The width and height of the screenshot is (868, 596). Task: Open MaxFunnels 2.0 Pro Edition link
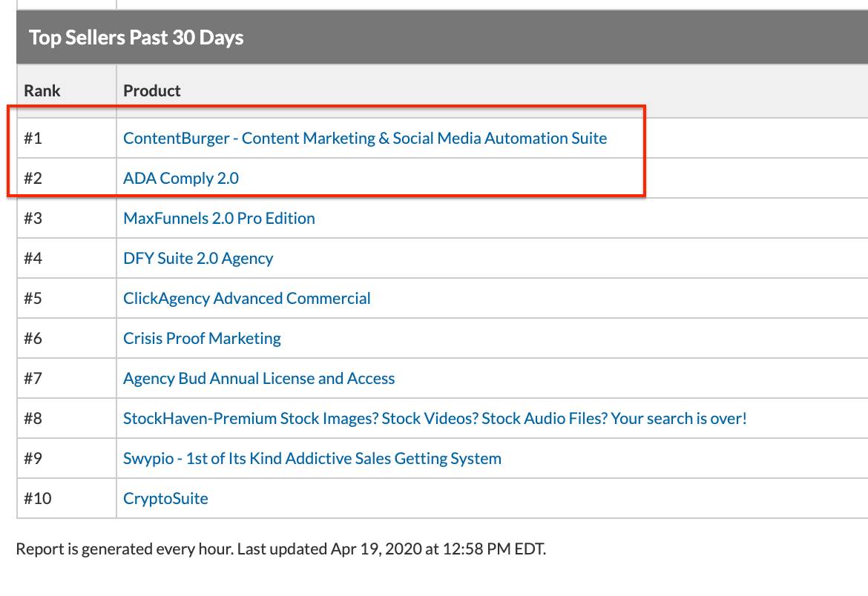219,218
